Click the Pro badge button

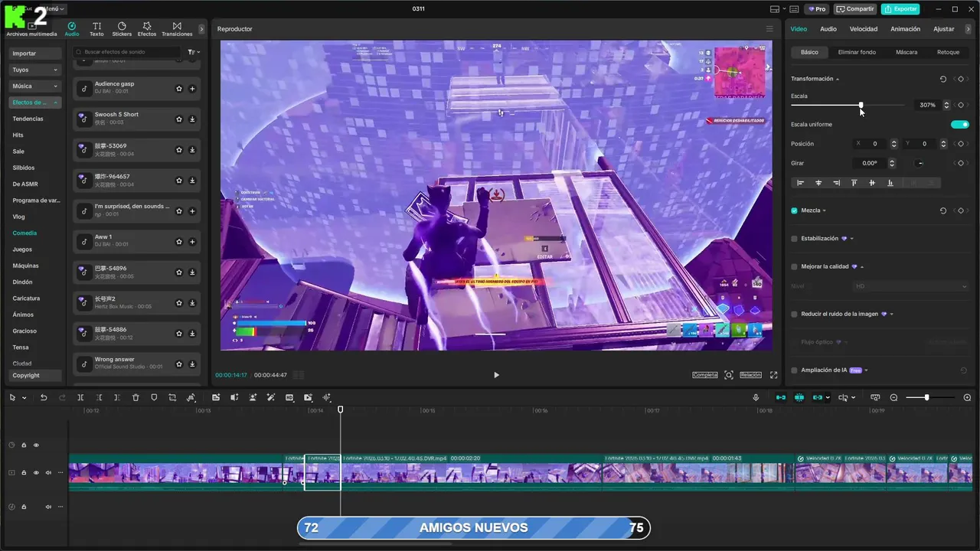816,9
